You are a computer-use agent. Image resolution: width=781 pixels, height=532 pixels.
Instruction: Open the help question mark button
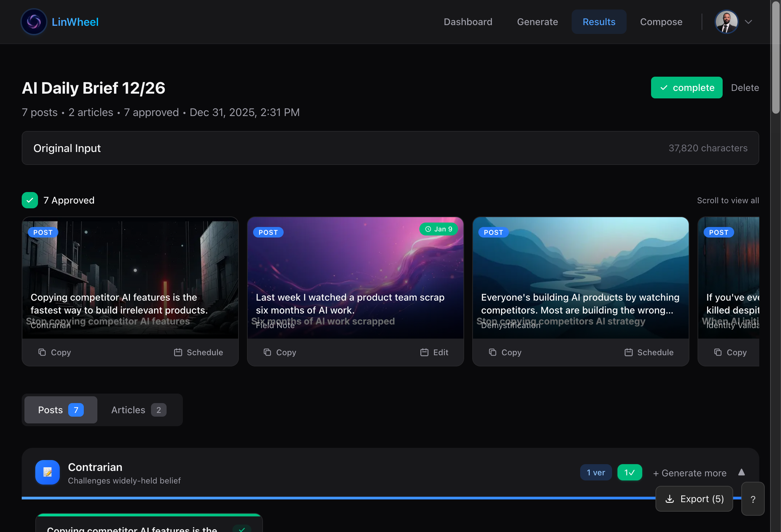(x=753, y=499)
